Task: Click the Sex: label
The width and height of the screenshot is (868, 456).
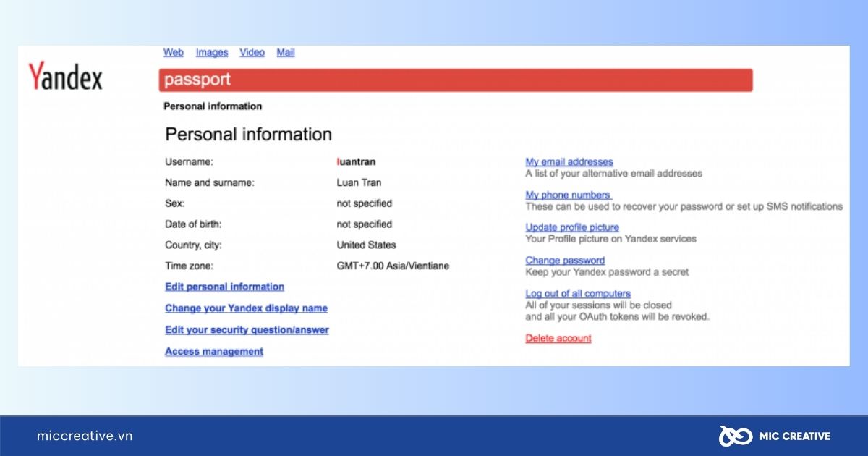Action: [x=174, y=204]
